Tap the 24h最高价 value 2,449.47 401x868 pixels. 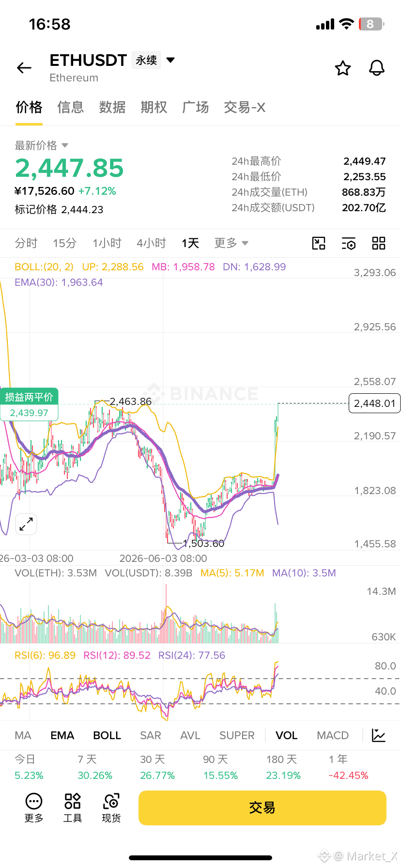(365, 161)
